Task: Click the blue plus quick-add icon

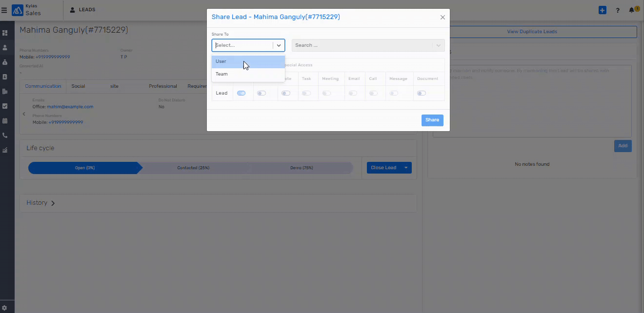Action: pos(603,10)
